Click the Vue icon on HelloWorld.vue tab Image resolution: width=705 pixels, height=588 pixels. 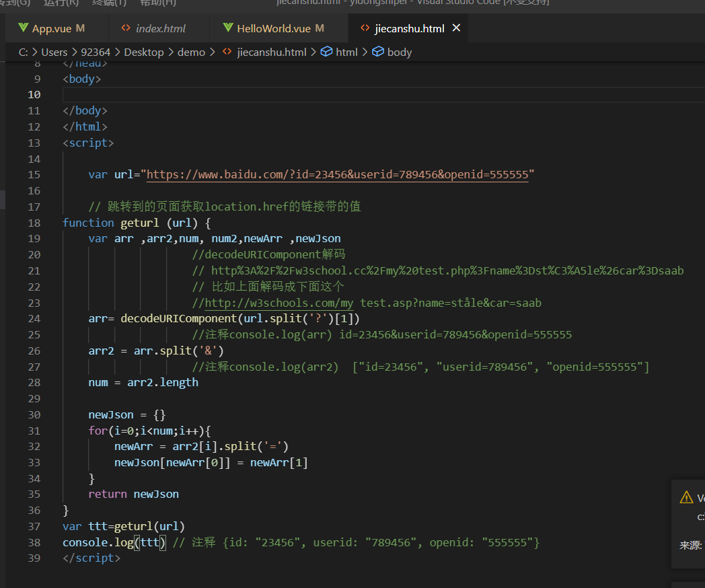pos(227,28)
